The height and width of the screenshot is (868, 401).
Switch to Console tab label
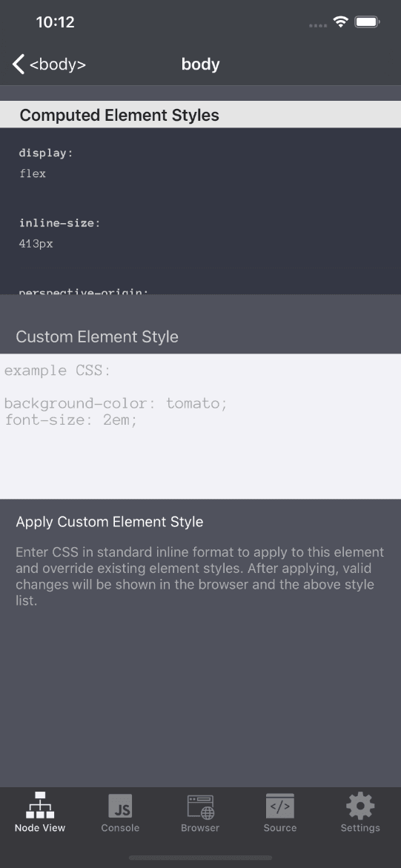pyautogui.click(x=120, y=828)
